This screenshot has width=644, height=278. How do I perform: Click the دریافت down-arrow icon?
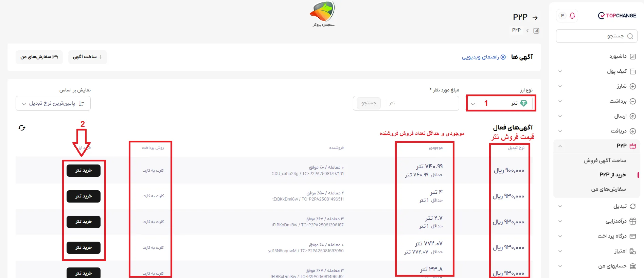point(633,131)
